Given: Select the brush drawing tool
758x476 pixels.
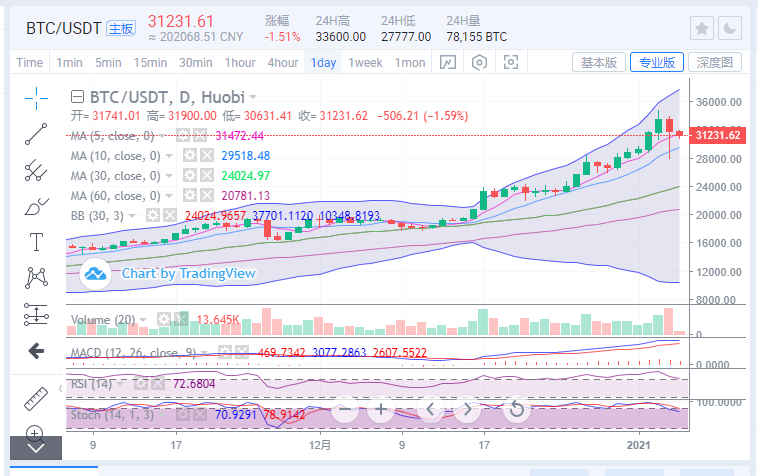Looking at the screenshot, I should click(x=36, y=207).
